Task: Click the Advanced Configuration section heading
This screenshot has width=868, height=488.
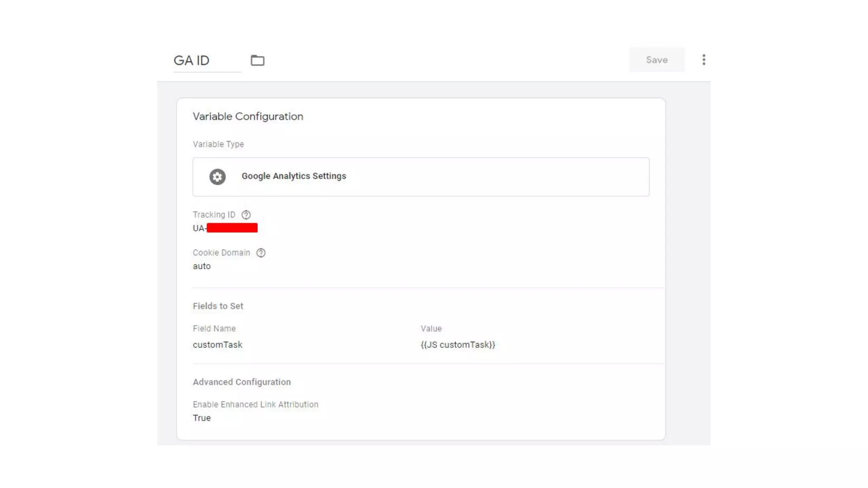Action: click(242, 382)
